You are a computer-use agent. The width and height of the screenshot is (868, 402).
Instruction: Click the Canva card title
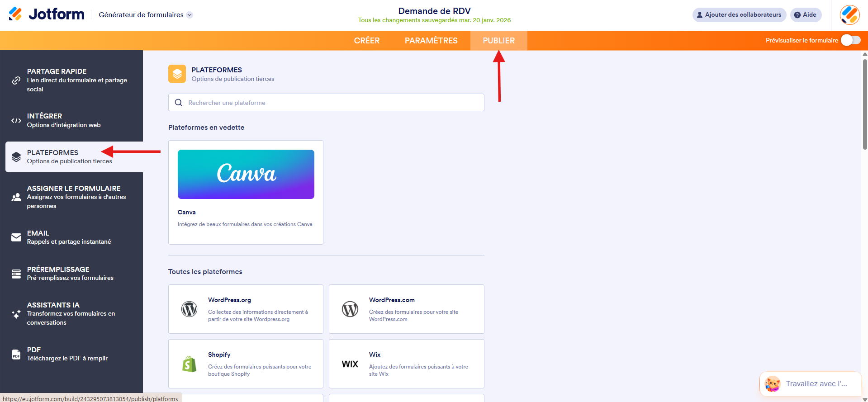186,212
